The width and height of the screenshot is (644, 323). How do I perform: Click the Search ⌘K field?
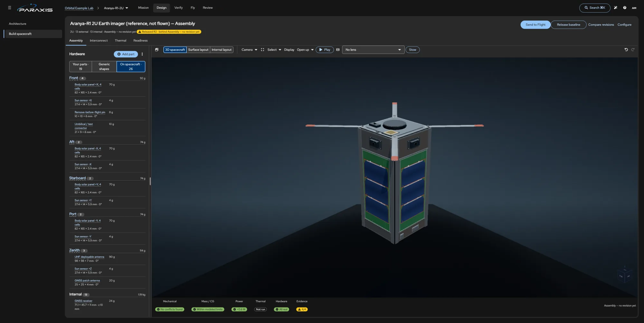[595, 8]
